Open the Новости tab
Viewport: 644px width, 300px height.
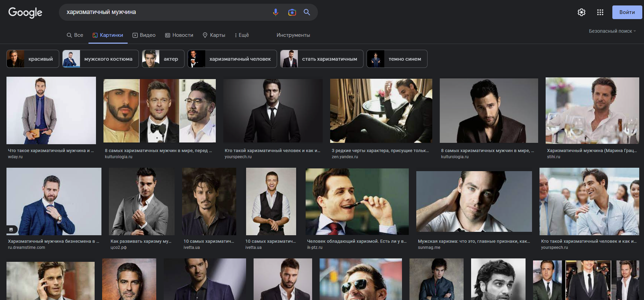click(179, 35)
